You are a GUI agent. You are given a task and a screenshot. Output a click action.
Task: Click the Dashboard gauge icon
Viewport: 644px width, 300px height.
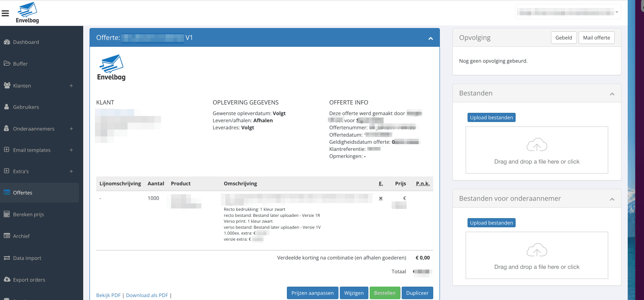click(x=7, y=42)
